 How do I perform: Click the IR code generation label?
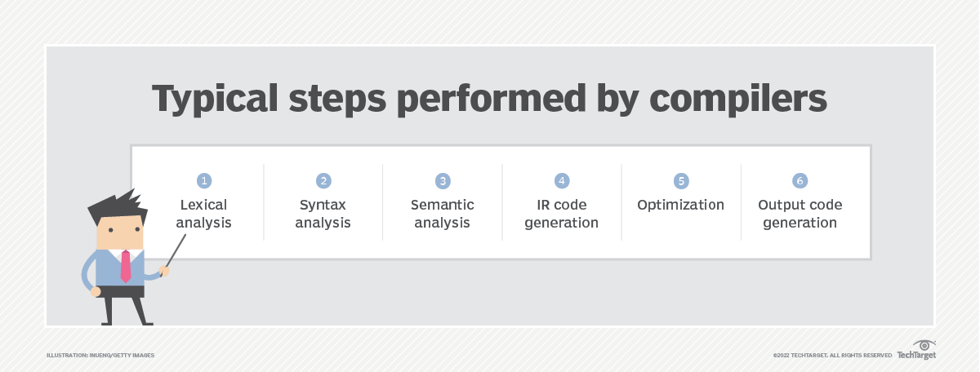click(562, 213)
